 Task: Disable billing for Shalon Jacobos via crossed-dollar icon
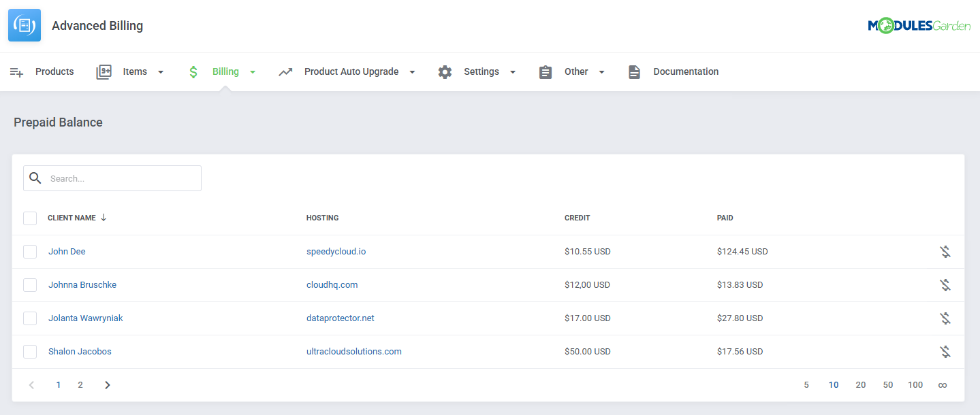coord(945,351)
